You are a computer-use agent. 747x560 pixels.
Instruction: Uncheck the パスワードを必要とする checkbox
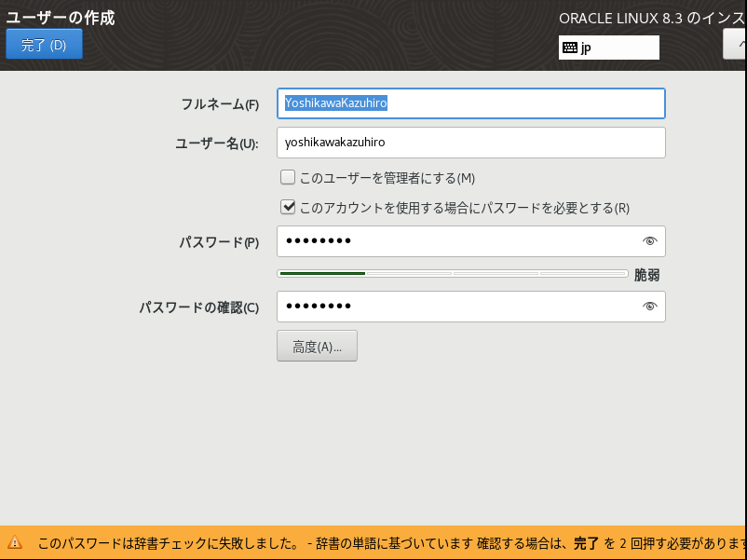coord(289,208)
